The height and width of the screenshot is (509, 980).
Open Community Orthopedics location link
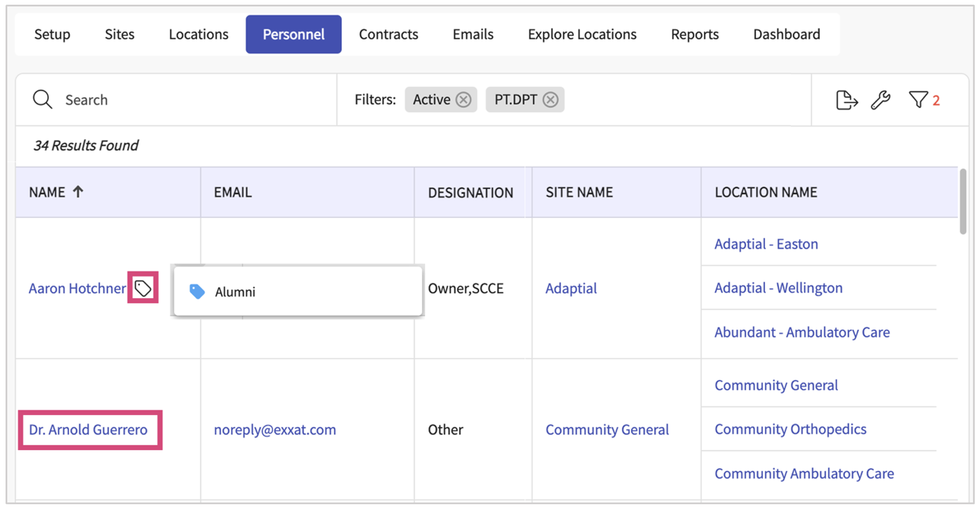(790, 429)
